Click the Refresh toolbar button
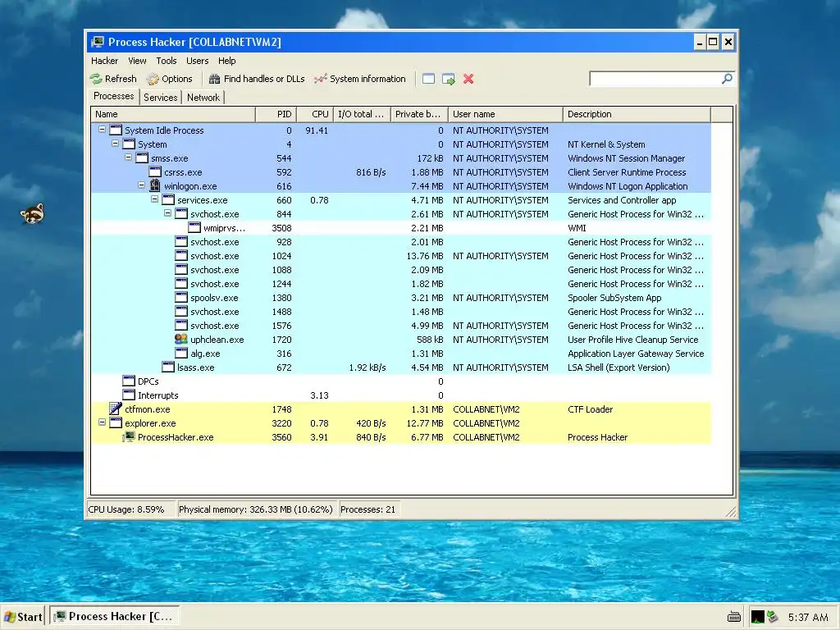The height and width of the screenshot is (630, 840). (x=113, y=79)
